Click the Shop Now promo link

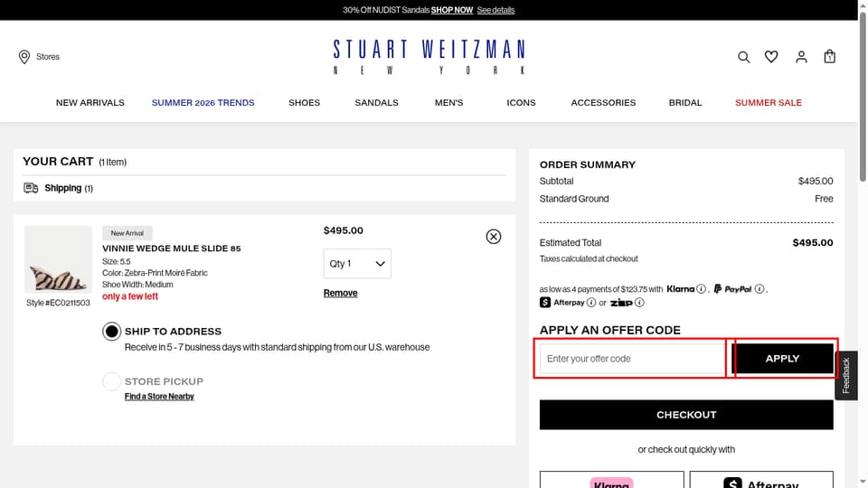(x=452, y=10)
